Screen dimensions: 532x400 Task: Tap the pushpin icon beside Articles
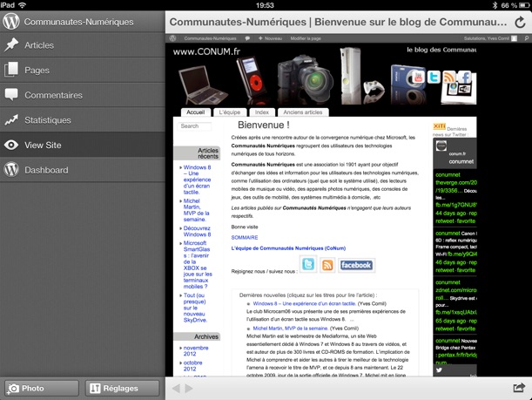pos(11,44)
